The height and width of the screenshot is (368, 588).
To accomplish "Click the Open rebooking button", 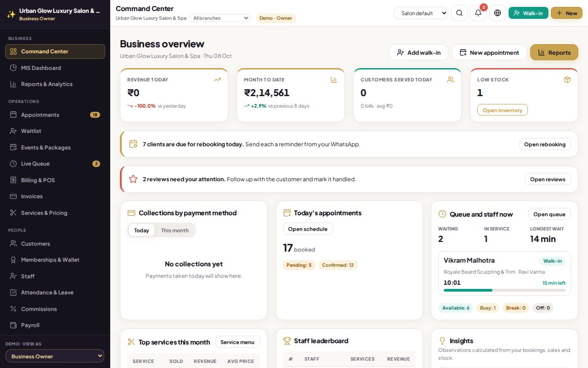I will 545,144.
